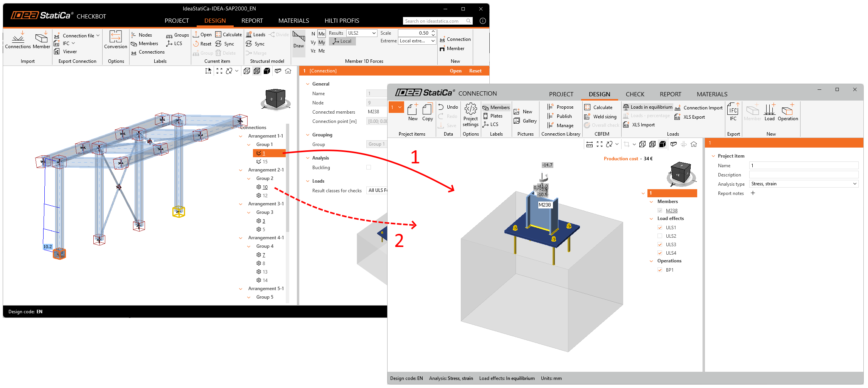Open REPORT tab in Connection window
Viewport: 868px width, 388px height.
(671, 94)
